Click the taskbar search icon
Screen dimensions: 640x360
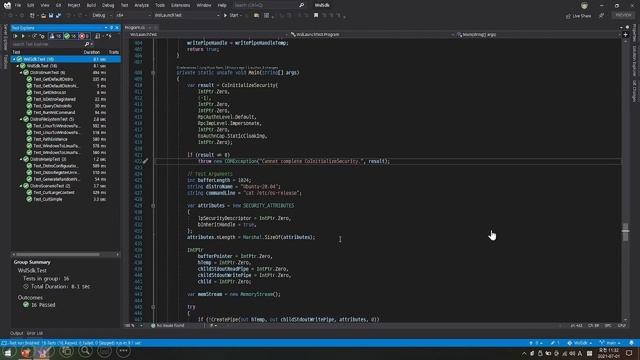(85, 351)
